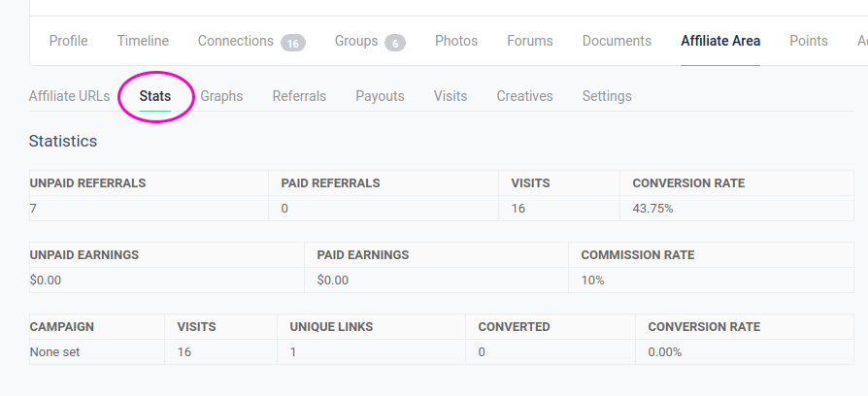Show the Visits sub-tab
This screenshot has height=396, width=868.
click(x=451, y=96)
